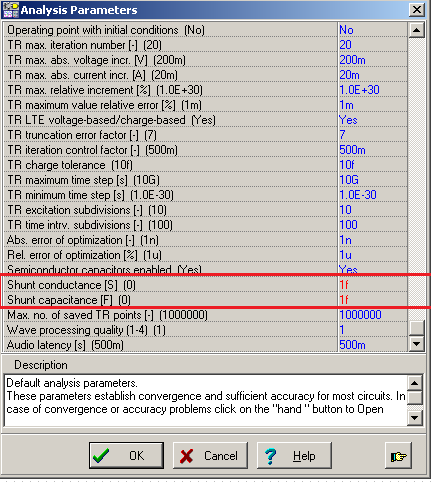The image size is (431, 491).
Task: Select TR truncation error factor value 7
Action: [342, 135]
